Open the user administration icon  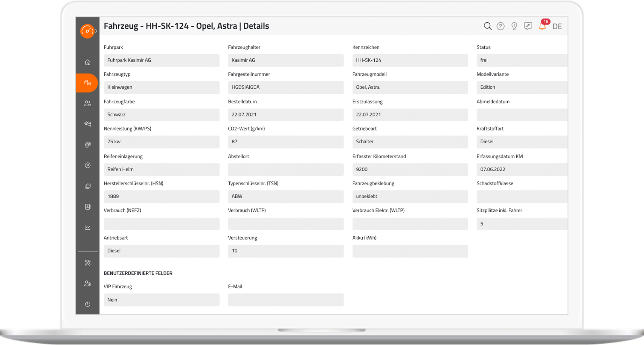coord(87,283)
